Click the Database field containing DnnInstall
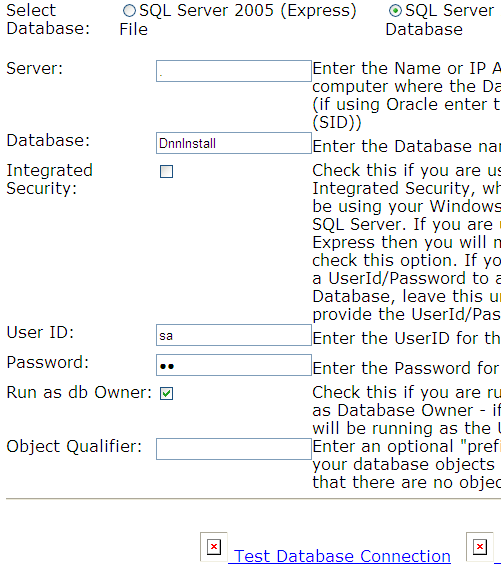The height and width of the screenshot is (571, 501). (x=234, y=143)
